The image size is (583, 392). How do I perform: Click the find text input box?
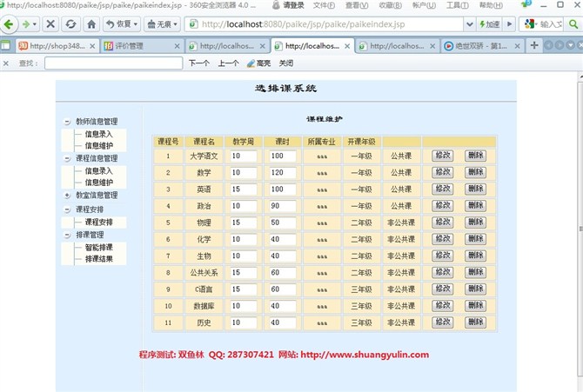point(113,63)
